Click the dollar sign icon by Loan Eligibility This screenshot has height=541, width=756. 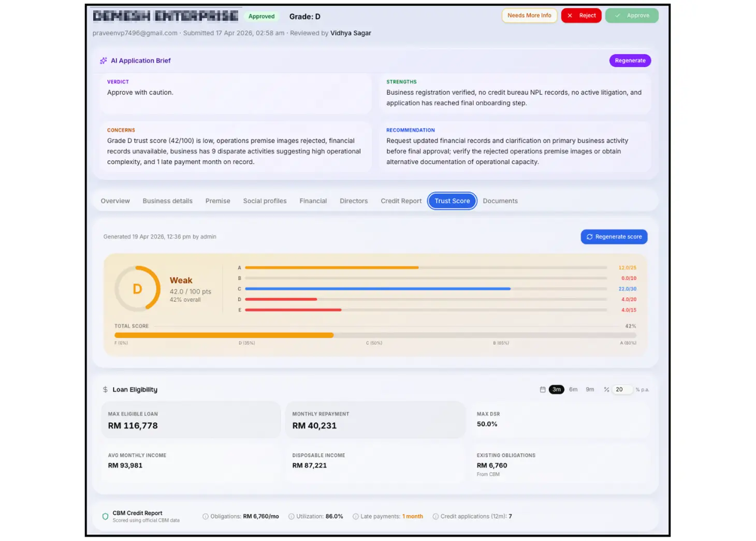point(105,390)
